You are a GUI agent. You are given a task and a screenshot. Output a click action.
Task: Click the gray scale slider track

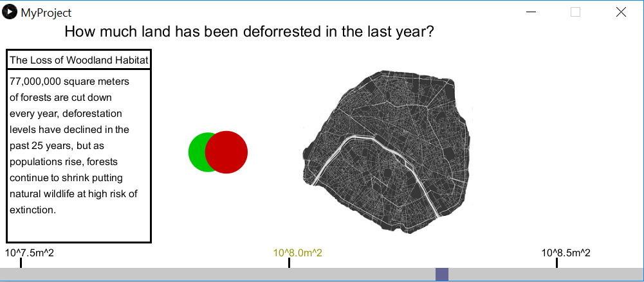coord(322,274)
